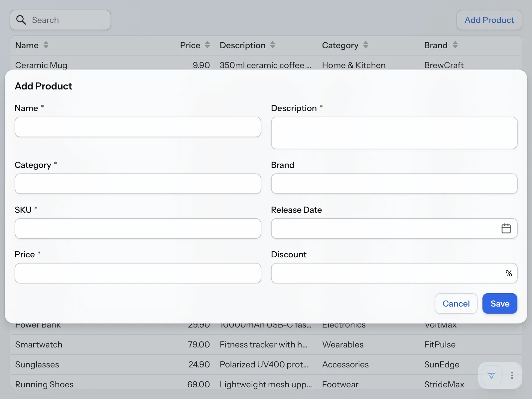Cancel the Add Product dialog
532x399 pixels.
coord(456,304)
